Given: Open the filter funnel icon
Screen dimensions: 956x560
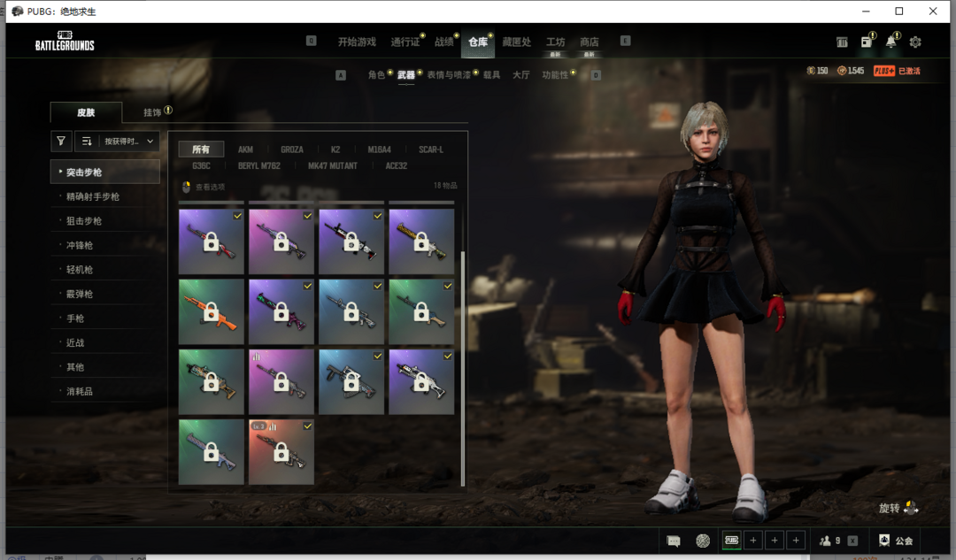Looking at the screenshot, I should pos(61,141).
